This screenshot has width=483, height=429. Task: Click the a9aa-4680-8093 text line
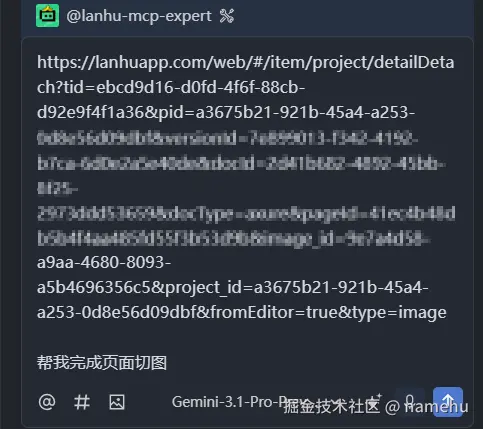pos(104,262)
